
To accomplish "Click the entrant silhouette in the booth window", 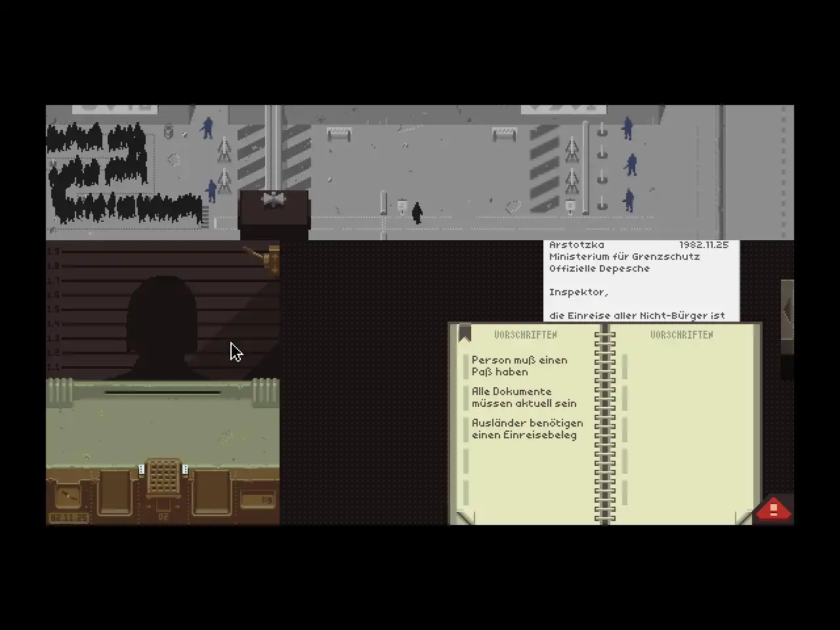I will [x=162, y=328].
